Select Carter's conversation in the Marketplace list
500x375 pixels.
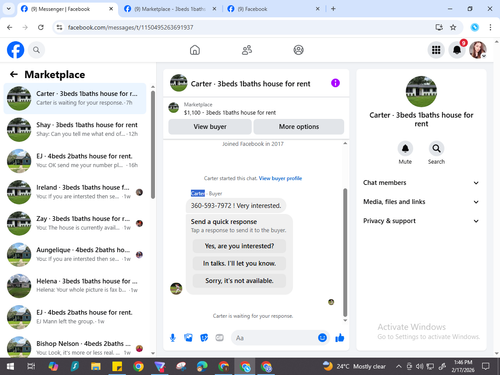(75, 98)
